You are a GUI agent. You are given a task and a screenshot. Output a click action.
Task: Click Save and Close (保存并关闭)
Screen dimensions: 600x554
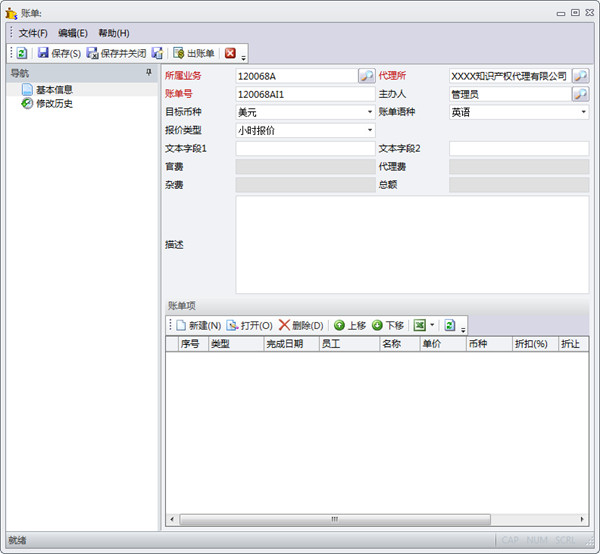(116, 53)
